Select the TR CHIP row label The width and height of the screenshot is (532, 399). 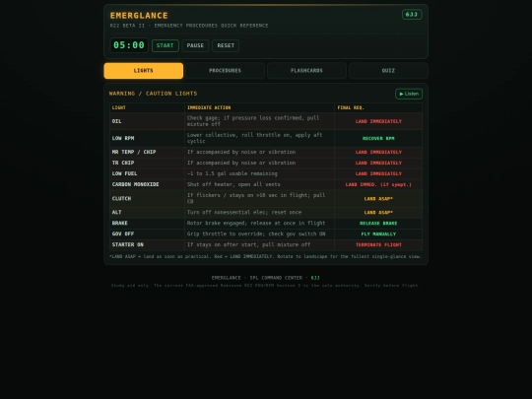(123, 163)
